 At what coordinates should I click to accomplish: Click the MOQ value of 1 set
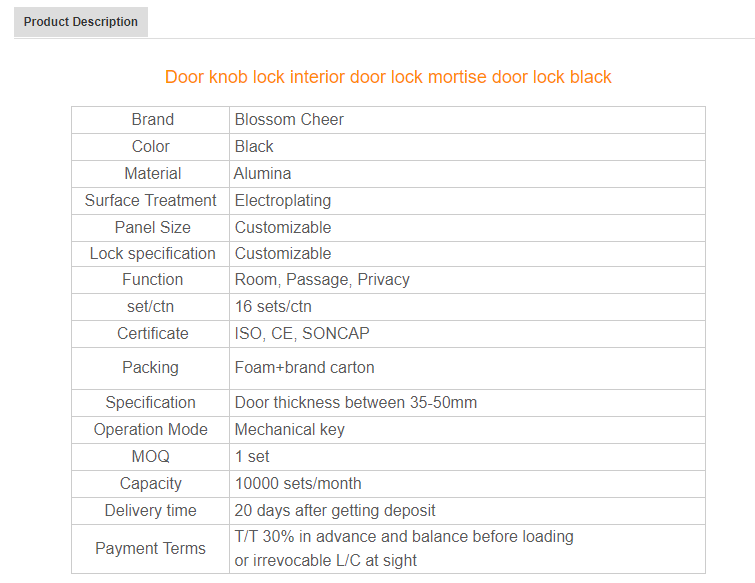[252, 457]
